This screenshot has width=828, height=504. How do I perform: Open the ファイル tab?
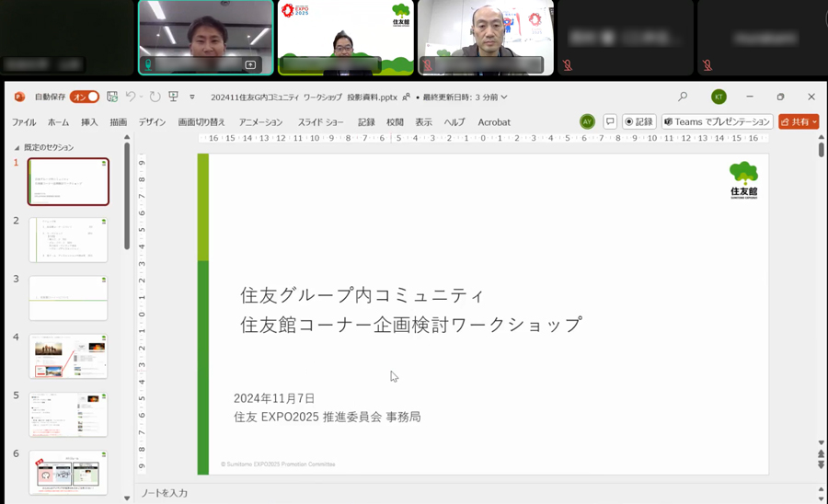[24, 122]
